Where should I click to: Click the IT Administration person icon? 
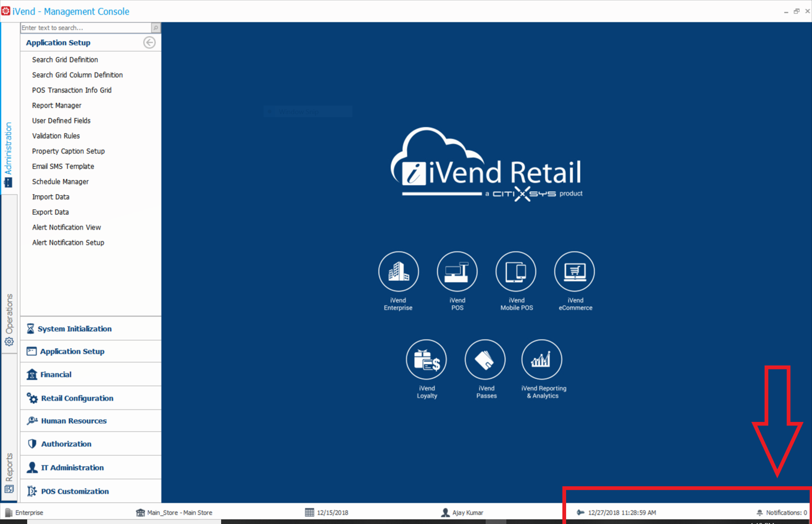pyautogui.click(x=32, y=467)
